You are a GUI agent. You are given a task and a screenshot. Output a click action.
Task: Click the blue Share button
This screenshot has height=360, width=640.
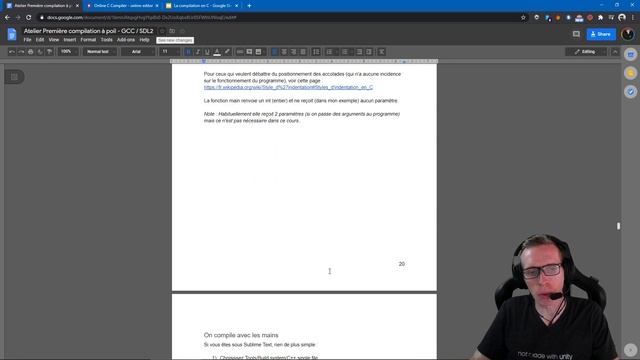point(601,34)
